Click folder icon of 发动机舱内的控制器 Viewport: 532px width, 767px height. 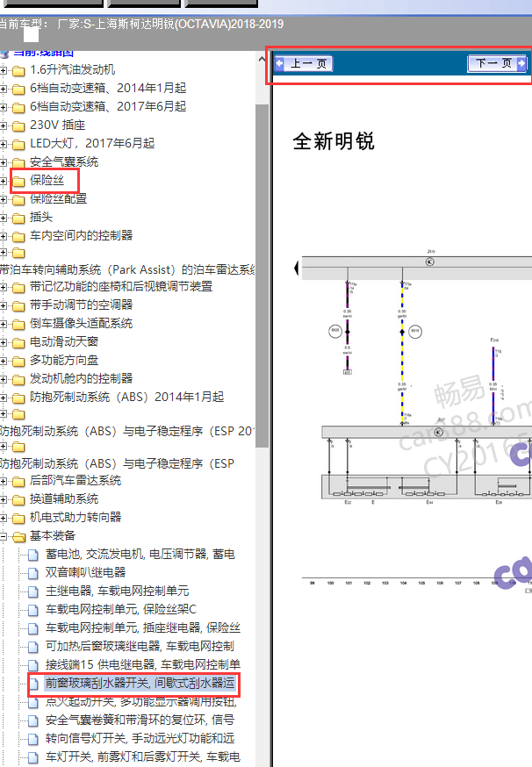(18, 380)
